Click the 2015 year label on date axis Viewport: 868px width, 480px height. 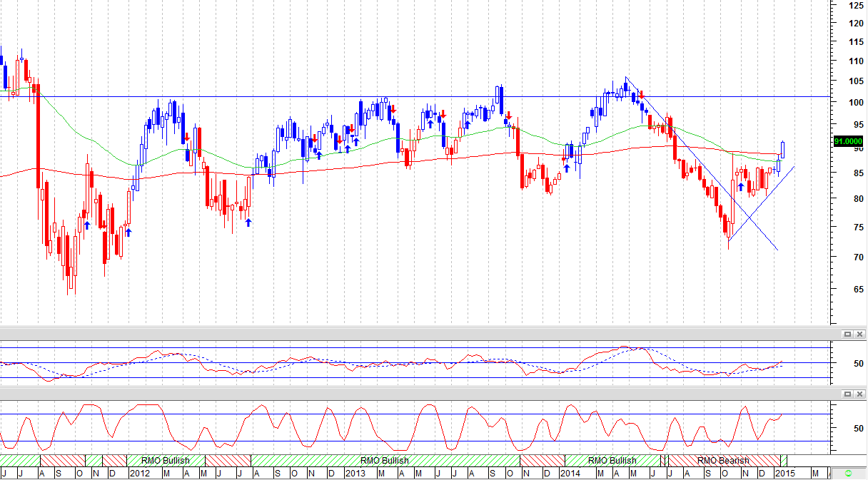784,474
